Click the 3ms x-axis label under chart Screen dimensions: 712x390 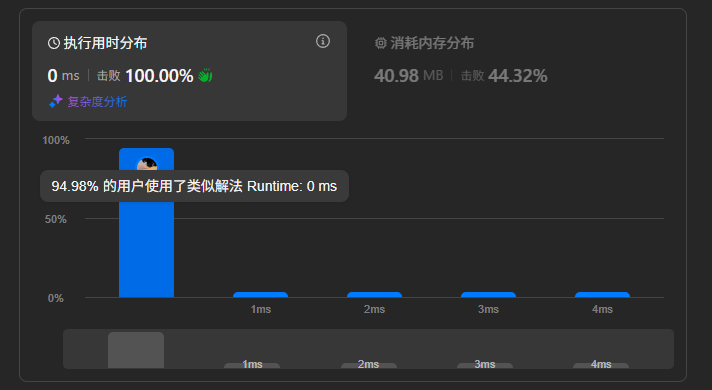(488, 309)
